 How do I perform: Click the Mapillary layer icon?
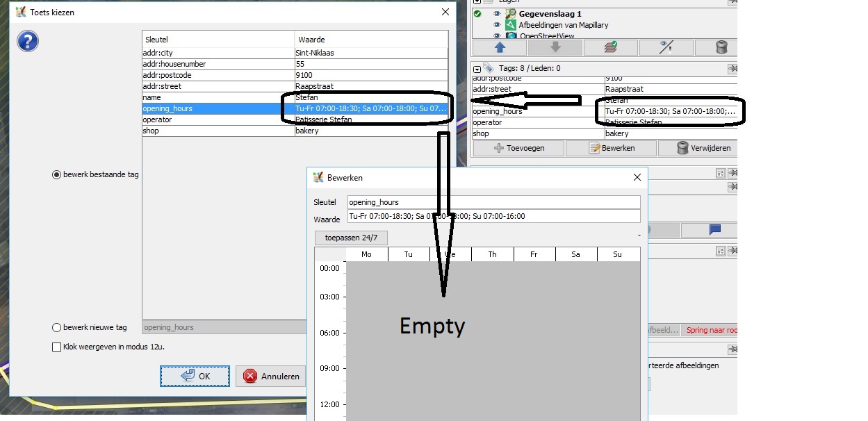click(511, 25)
